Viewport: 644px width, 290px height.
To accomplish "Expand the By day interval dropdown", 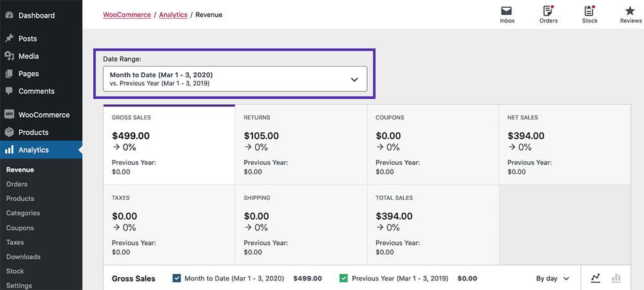I will tap(553, 278).
